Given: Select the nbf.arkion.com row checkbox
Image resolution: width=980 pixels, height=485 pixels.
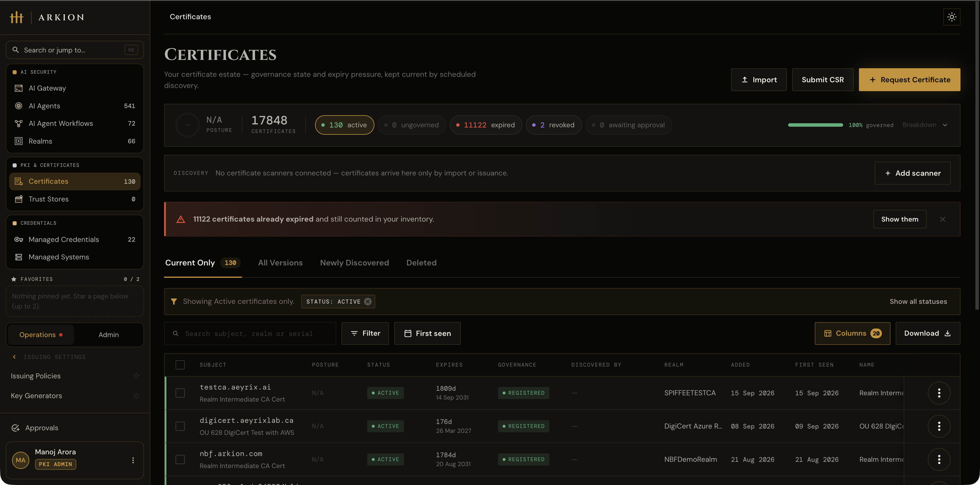Looking at the screenshot, I should (x=180, y=459).
